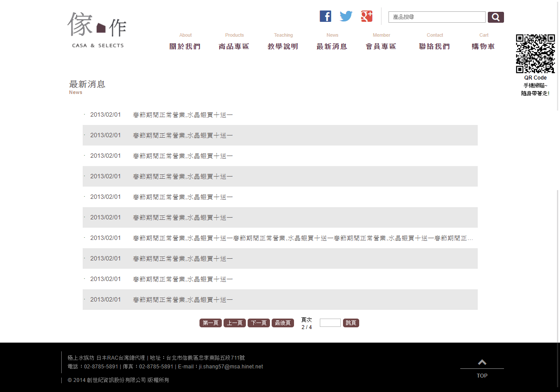This screenshot has width=560, height=392.
Task: Click the 最新消息 page heading
Action: pyautogui.click(x=87, y=84)
